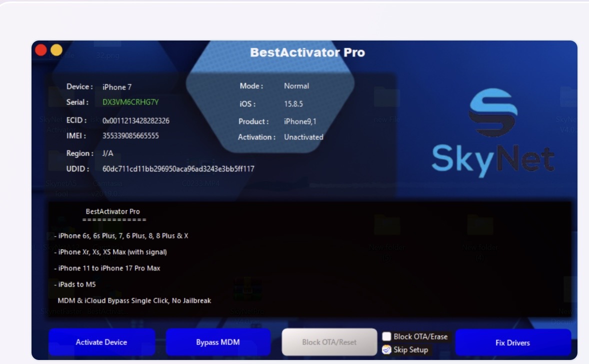This screenshot has height=364, width=589.
Task: Select the green serial number DX3VM6CRHG7Y
Action: point(130,102)
